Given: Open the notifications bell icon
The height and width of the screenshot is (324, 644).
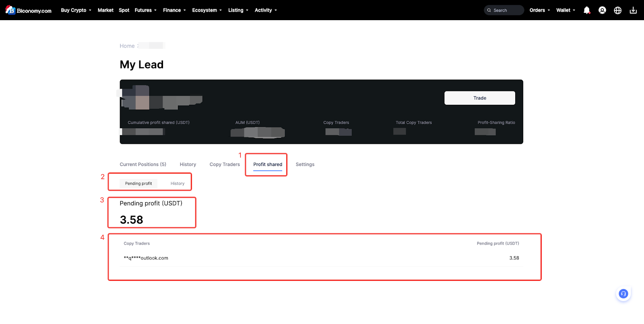Looking at the screenshot, I should [587, 10].
